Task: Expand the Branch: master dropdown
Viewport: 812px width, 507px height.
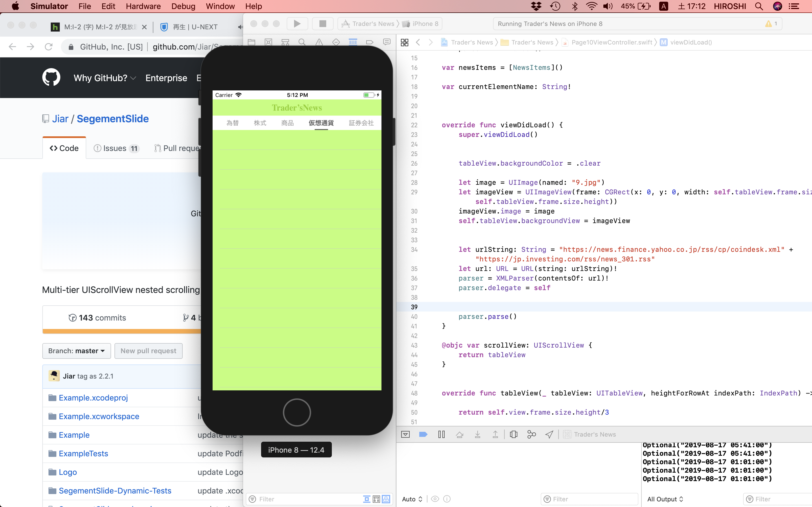Action: [76, 351]
